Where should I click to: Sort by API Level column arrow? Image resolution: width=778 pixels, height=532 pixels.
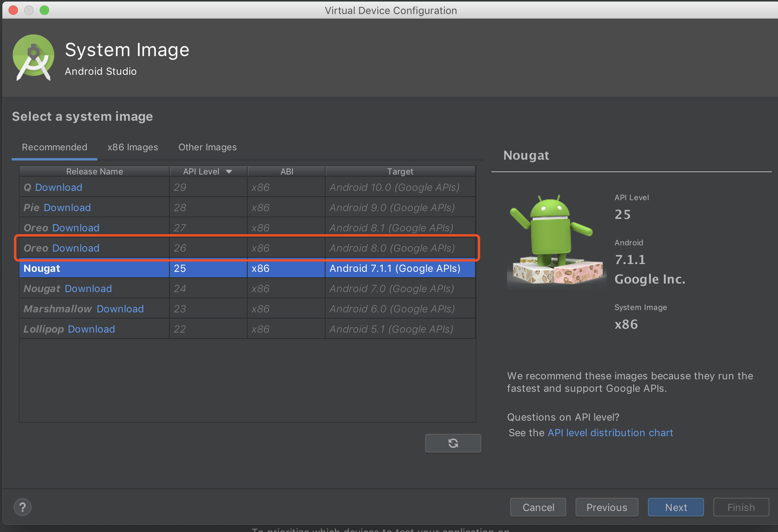tap(229, 172)
